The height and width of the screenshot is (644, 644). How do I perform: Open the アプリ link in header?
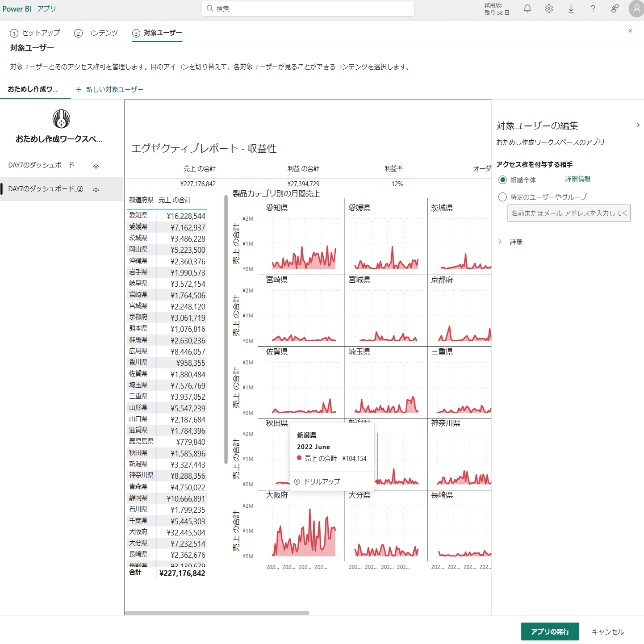tap(46, 8)
